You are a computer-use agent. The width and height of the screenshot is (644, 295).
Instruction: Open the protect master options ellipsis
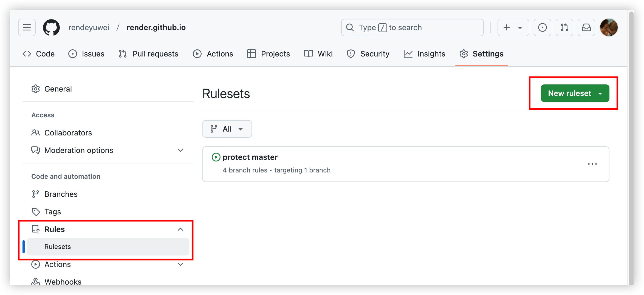(592, 164)
